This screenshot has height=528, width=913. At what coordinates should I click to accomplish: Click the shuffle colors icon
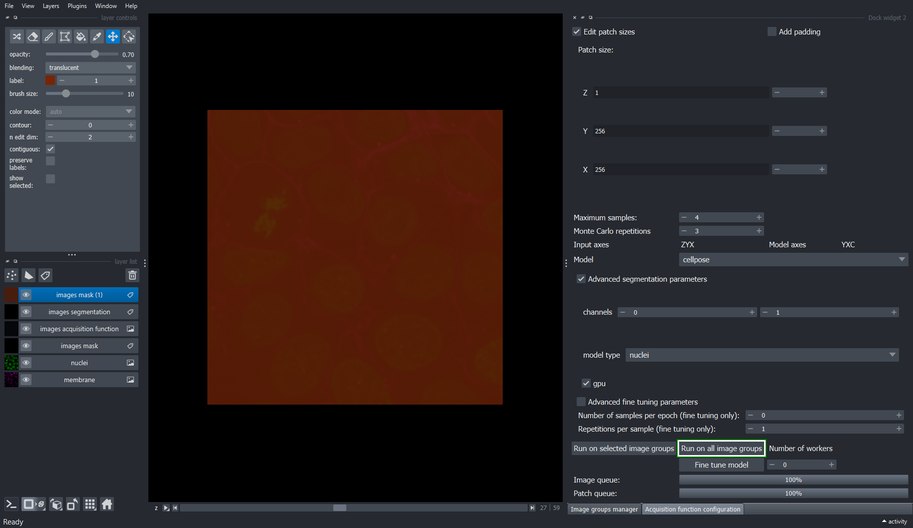(17, 37)
